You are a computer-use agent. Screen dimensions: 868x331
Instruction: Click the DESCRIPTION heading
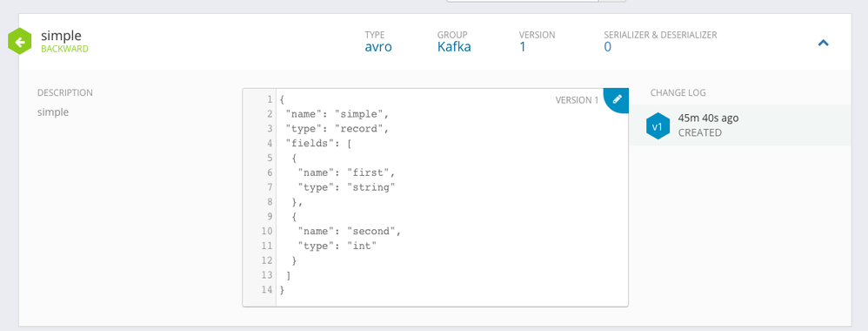[x=64, y=92]
